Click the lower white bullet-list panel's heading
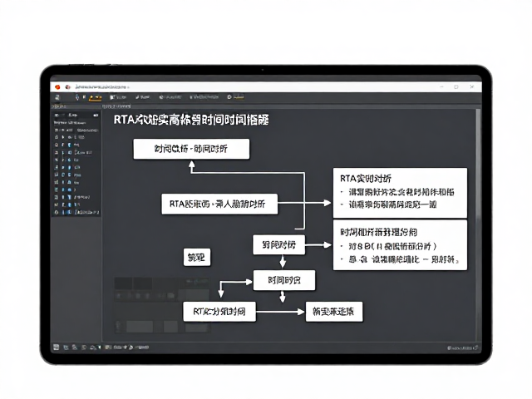This screenshot has width=532, height=399. click(x=379, y=232)
